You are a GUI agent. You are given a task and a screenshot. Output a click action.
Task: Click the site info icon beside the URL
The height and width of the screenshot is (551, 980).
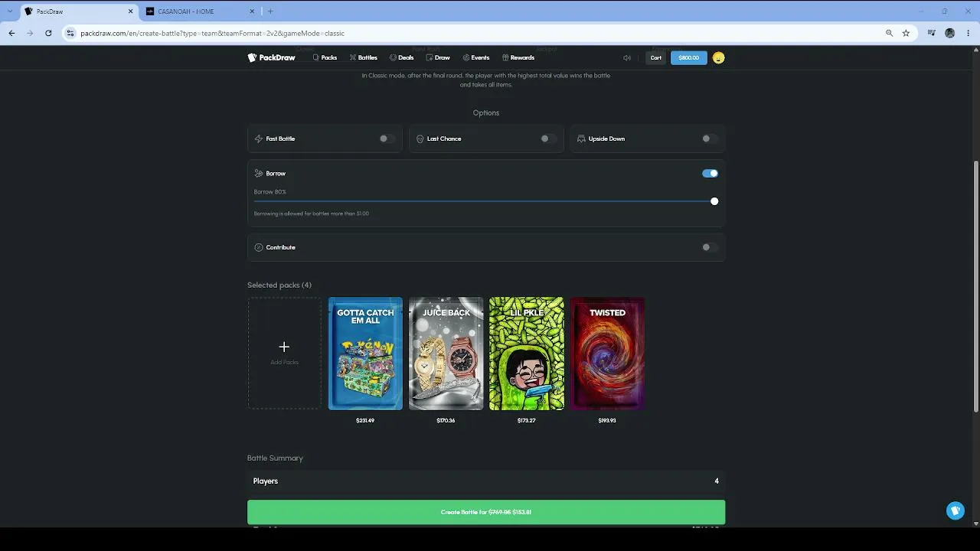70,33
